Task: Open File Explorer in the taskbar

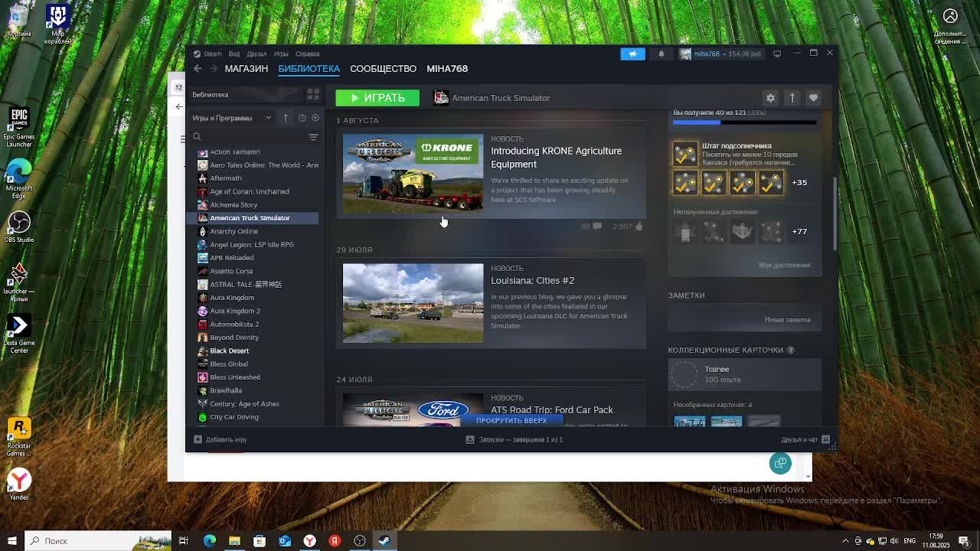Action: point(234,541)
